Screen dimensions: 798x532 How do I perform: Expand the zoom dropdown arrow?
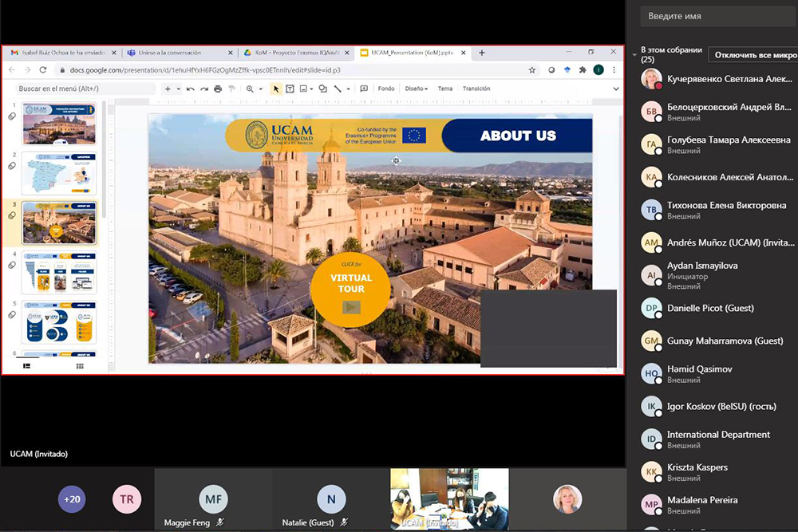[x=261, y=89]
